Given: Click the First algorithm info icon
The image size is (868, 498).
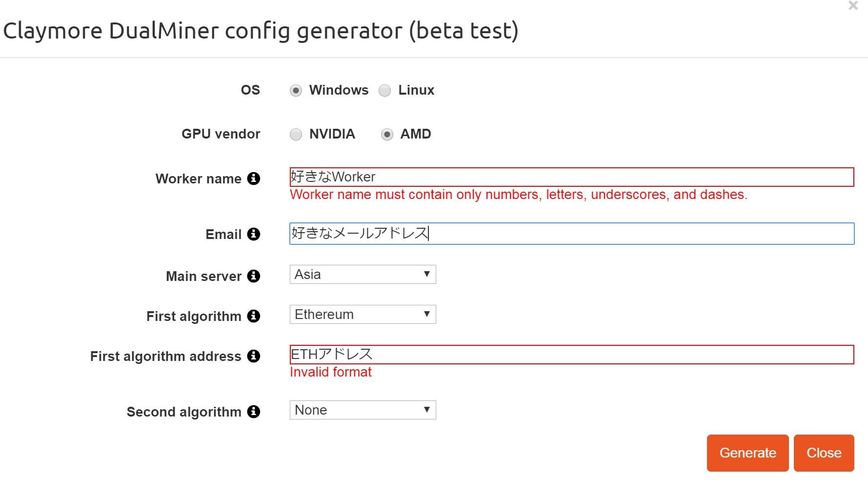Looking at the screenshot, I should tap(253, 316).
